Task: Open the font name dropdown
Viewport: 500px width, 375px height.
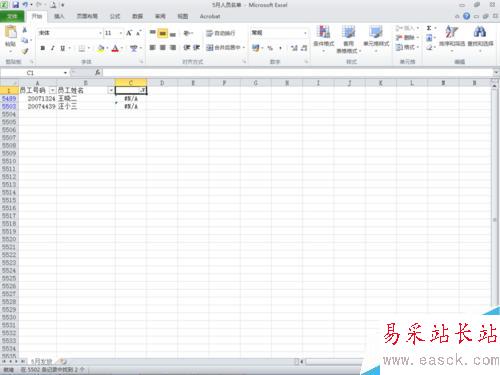Action: point(100,33)
